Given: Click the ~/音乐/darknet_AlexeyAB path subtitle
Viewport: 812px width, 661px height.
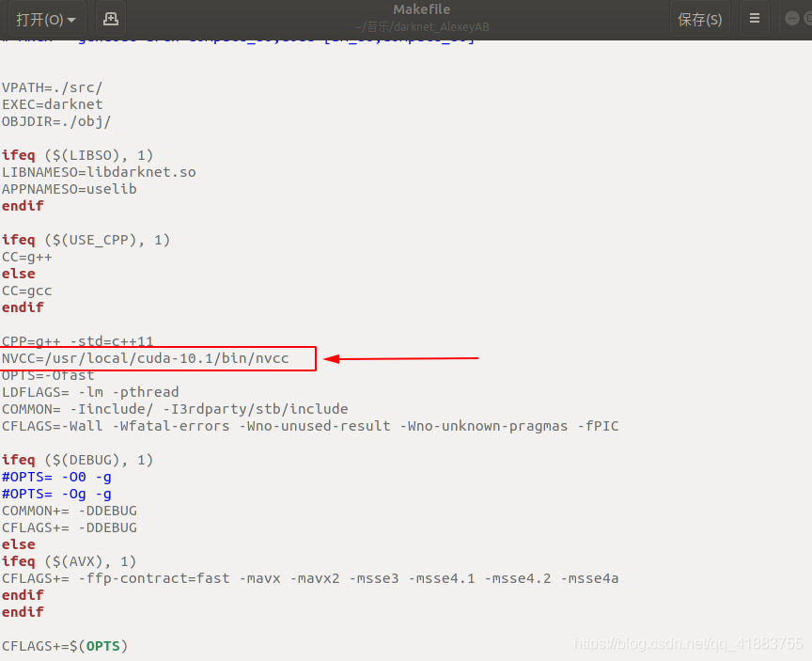Looking at the screenshot, I should pyautogui.click(x=422, y=27).
